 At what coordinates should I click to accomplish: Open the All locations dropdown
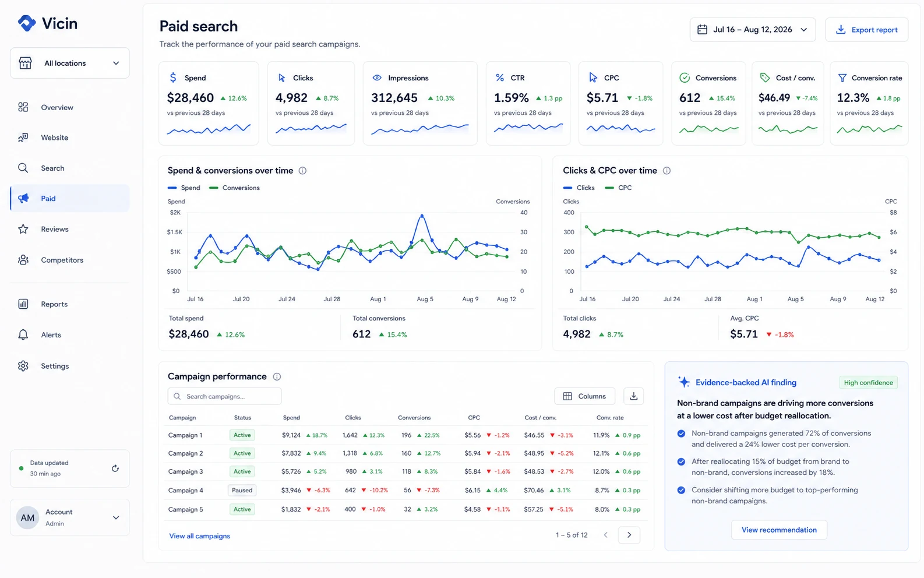coord(70,63)
